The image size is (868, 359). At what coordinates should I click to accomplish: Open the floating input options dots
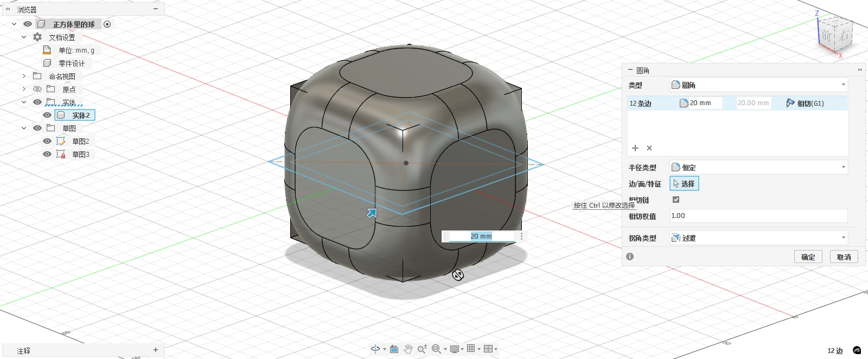(x=521, y=236)
